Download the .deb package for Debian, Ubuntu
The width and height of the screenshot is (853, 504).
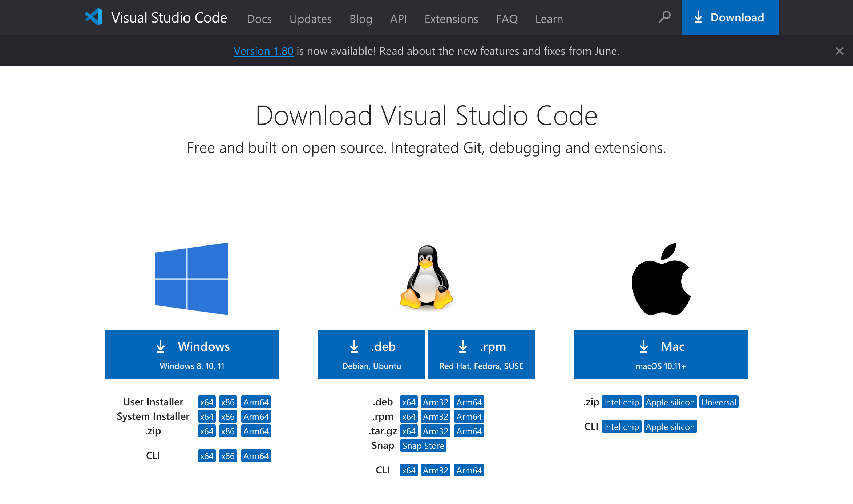click(x=372, y=354)
